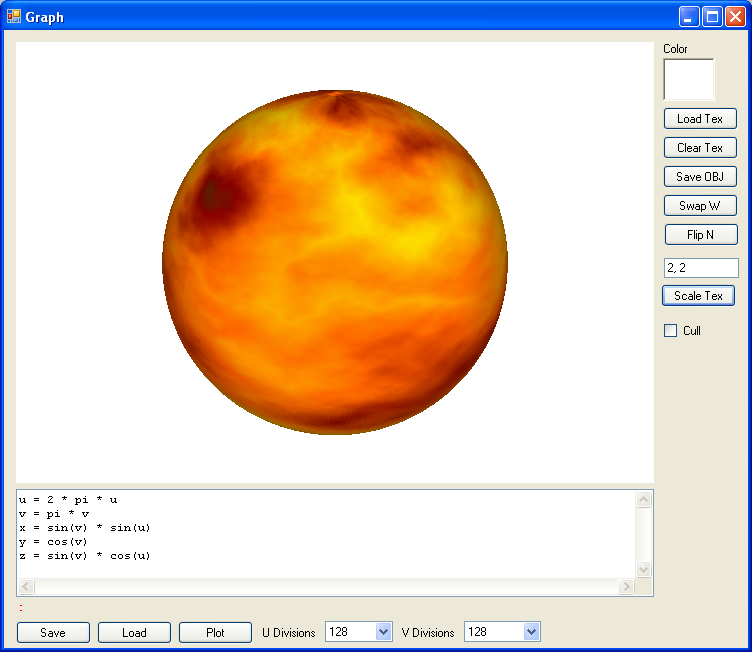This screenshot has height=652, width=752.
Task: Click the rendered sphere in the viewport
Action: click(334, 262)
